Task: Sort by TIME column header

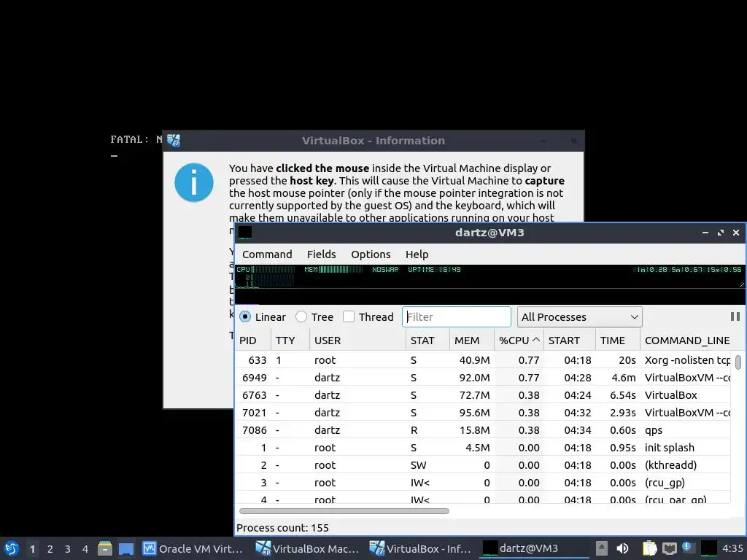Action: point(617,341)
